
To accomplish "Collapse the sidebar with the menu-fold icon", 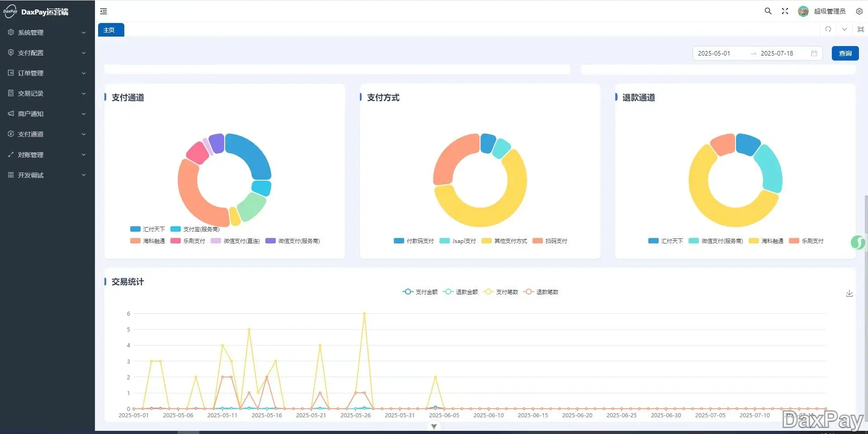I will [x=104, y=11].
